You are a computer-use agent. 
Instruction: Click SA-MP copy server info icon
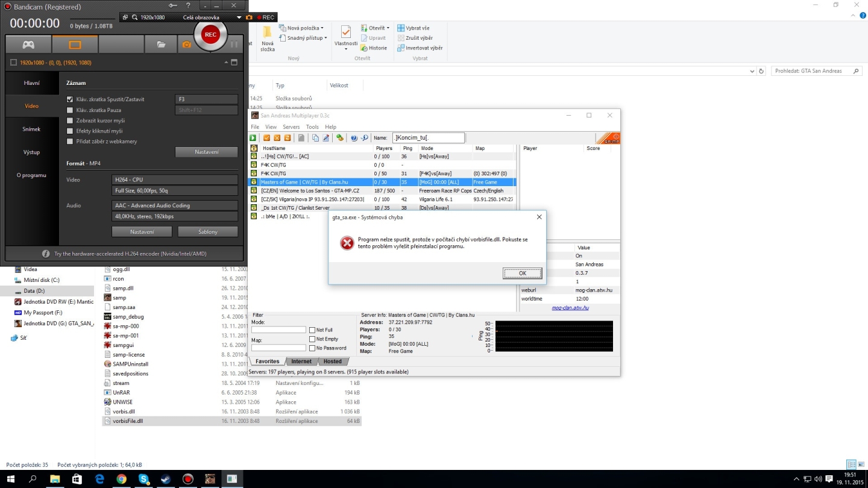pos(315,138)
